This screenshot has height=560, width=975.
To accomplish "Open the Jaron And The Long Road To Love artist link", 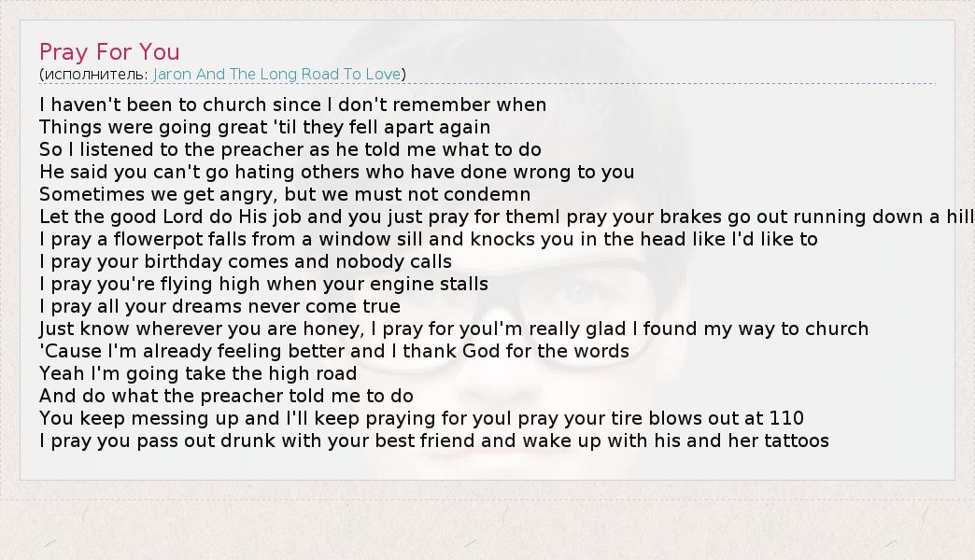I will pyautogui.click(x=276, y=74).
